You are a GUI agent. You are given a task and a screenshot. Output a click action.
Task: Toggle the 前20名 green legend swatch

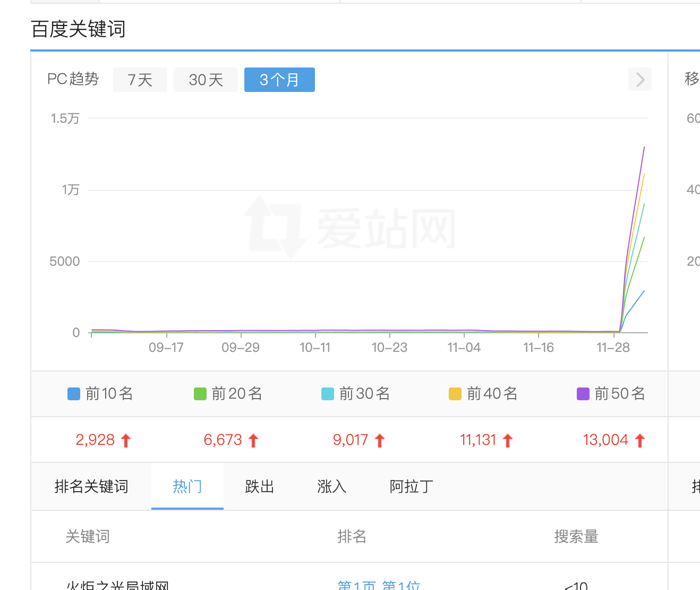coord(200,394)
